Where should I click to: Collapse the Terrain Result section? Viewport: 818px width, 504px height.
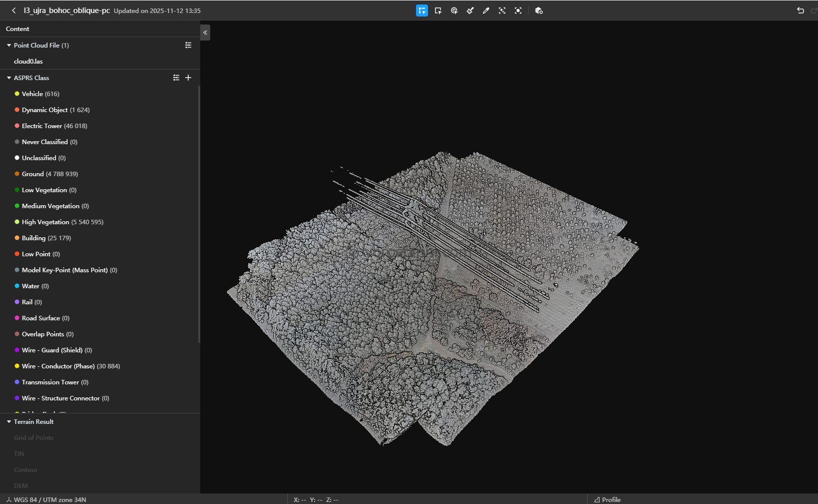tap(9, 422)
